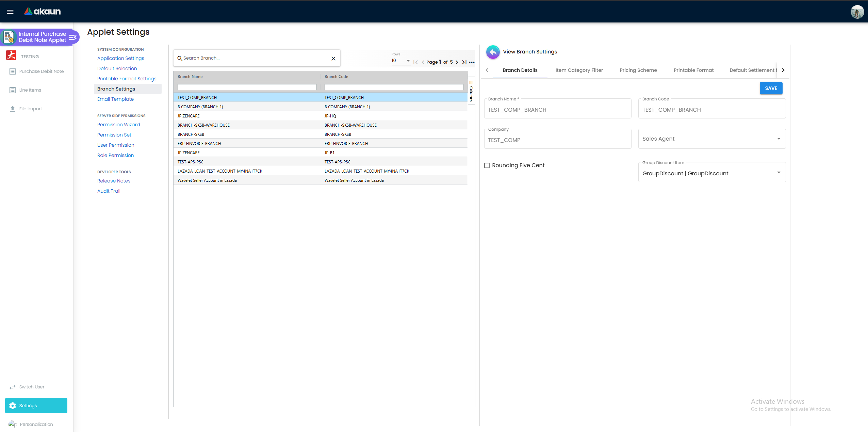This screenshot has width=868, height=432.
Task: Switch to the Pricing Scheme tab
Action: tap(638, 70)
